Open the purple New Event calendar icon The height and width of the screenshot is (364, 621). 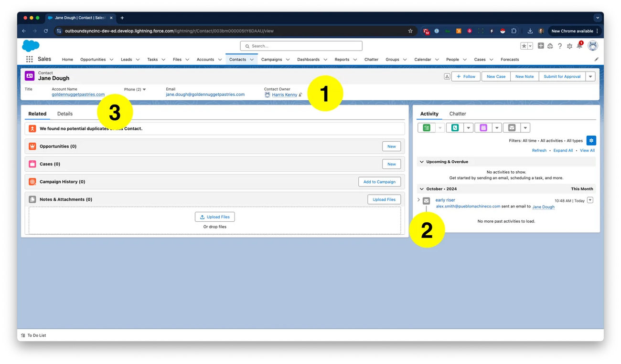pyautogui.click(x=483, y=127)
